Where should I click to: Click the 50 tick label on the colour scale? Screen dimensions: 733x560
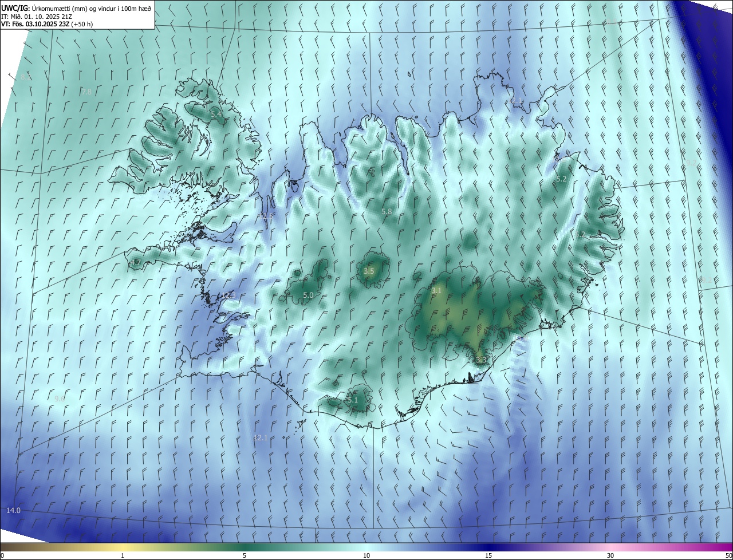[728, 555]
